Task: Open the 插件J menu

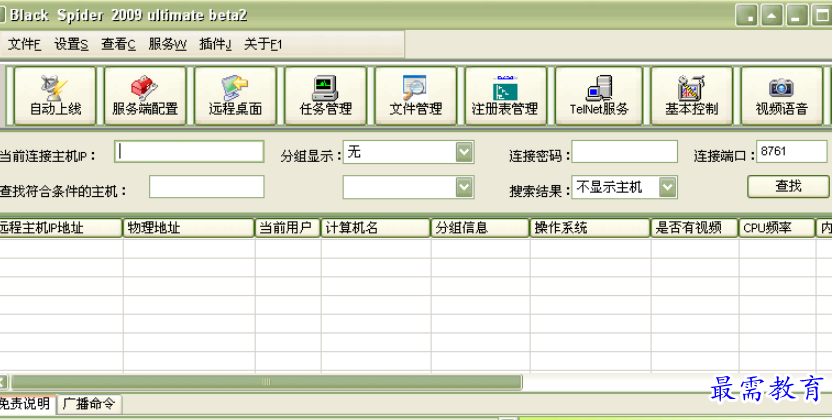Action: point(215,45)
